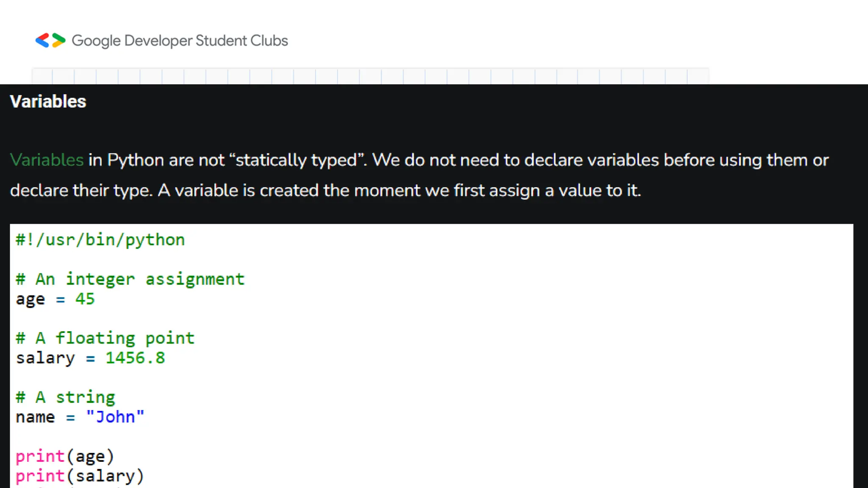Click the '# A floating point' comment
Screen dimensions: 868x488
point(105,338)
